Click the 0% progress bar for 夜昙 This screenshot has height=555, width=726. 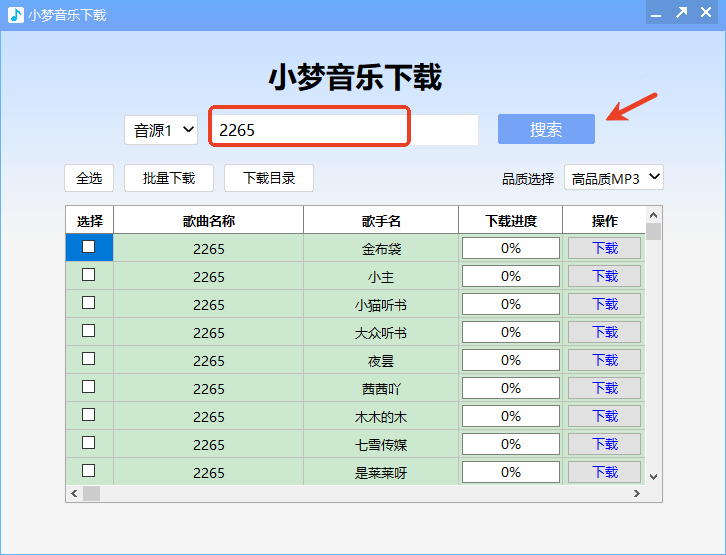click(x=510, y=360)
